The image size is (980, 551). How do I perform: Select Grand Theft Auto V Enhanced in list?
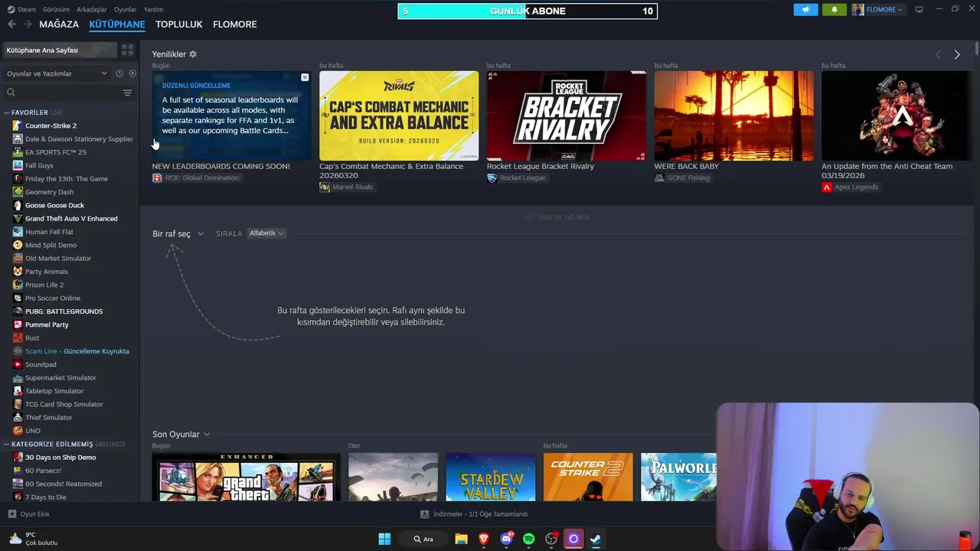pyautogui.click(x=71, y=218)
